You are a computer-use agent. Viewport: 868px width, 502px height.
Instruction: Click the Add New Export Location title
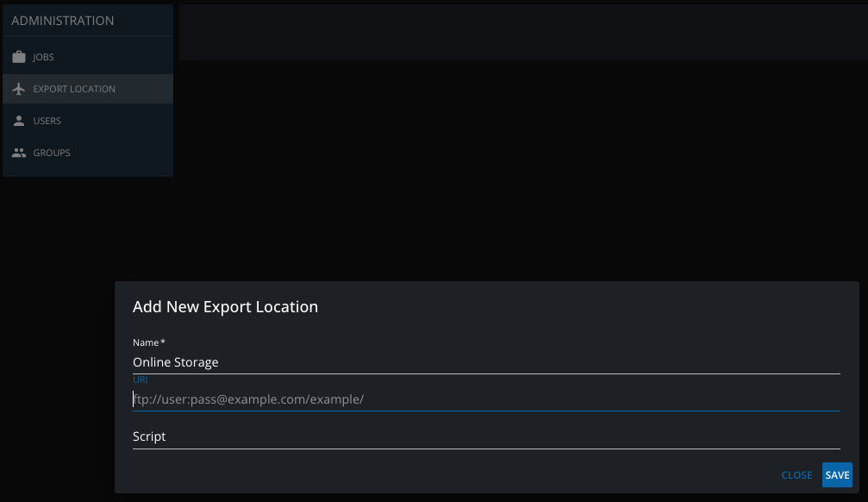[x=225, y=306]
